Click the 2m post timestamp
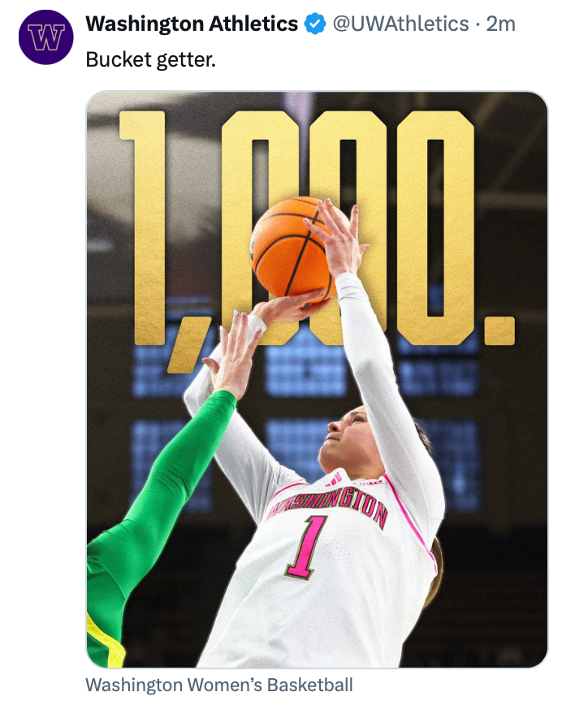The height and width of the screenshot is (705, 588). point(501,24)
